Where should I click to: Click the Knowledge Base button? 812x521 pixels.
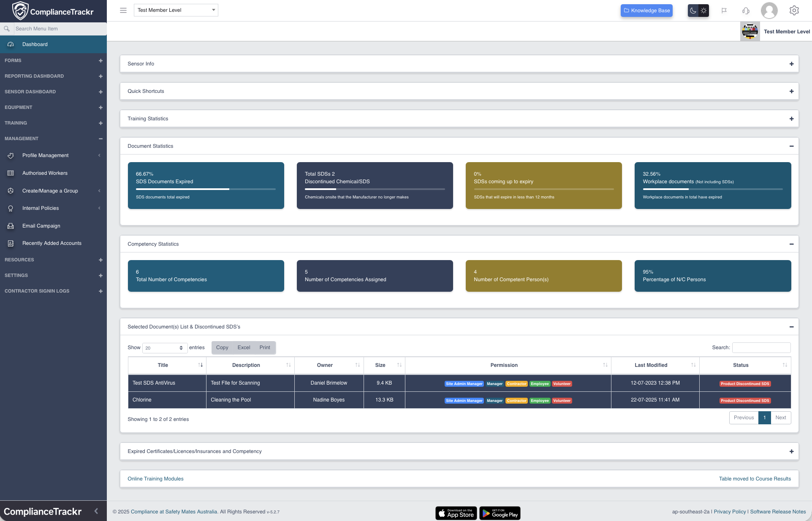click(646, 11)
